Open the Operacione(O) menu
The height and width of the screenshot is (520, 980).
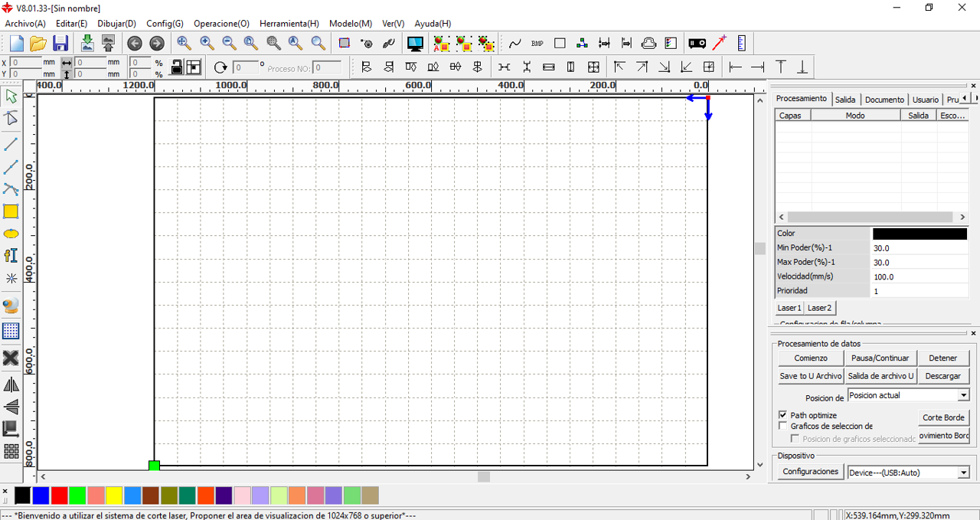pyautogui.click(x=221, y=24)
